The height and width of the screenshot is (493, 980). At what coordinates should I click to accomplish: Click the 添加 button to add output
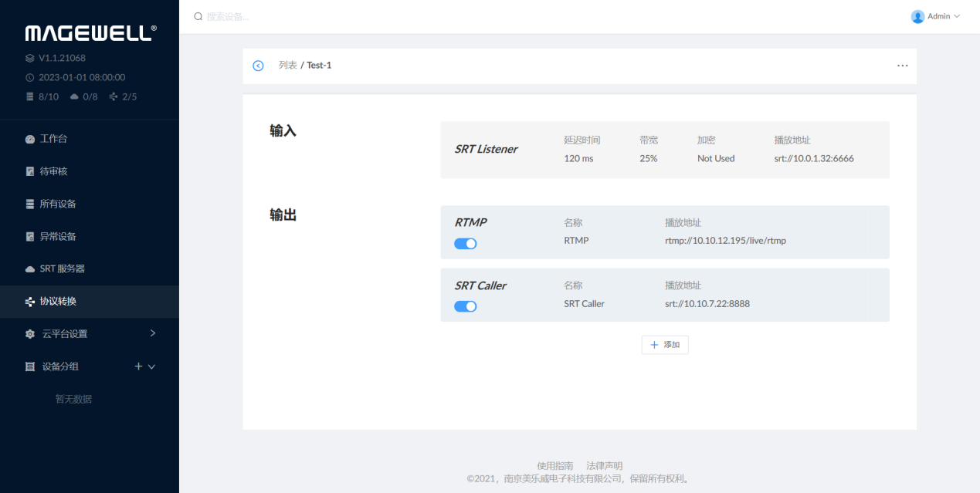664,345
